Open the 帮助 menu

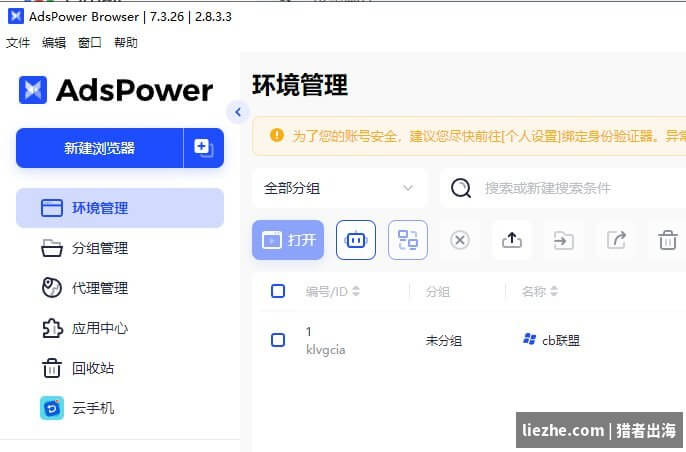[126, 42]
